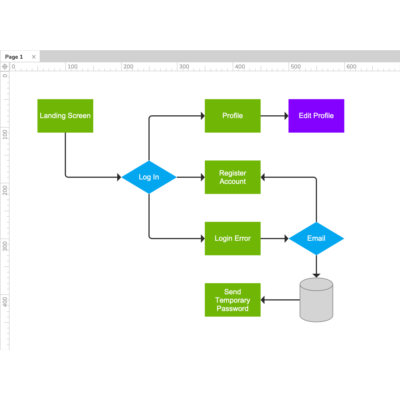Image resolution: width=400 pixels, height=400 pixels.
Task: Select the Landing Screen box
Action: (65, 116)
